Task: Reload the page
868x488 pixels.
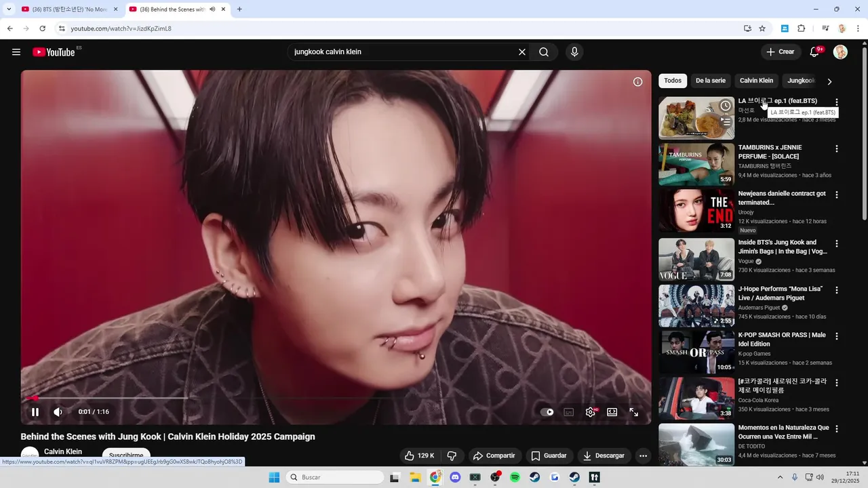Action: click(x=42, y=28)
